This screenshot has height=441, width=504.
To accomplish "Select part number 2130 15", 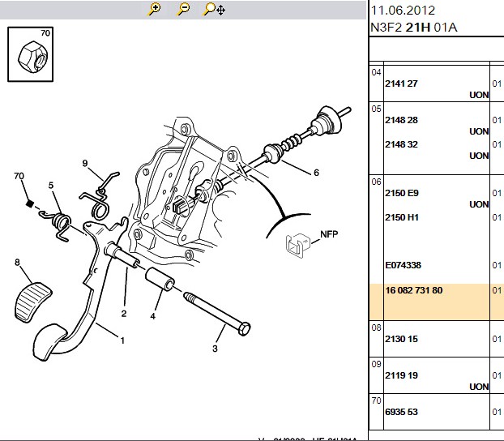I will coord(401,339).
